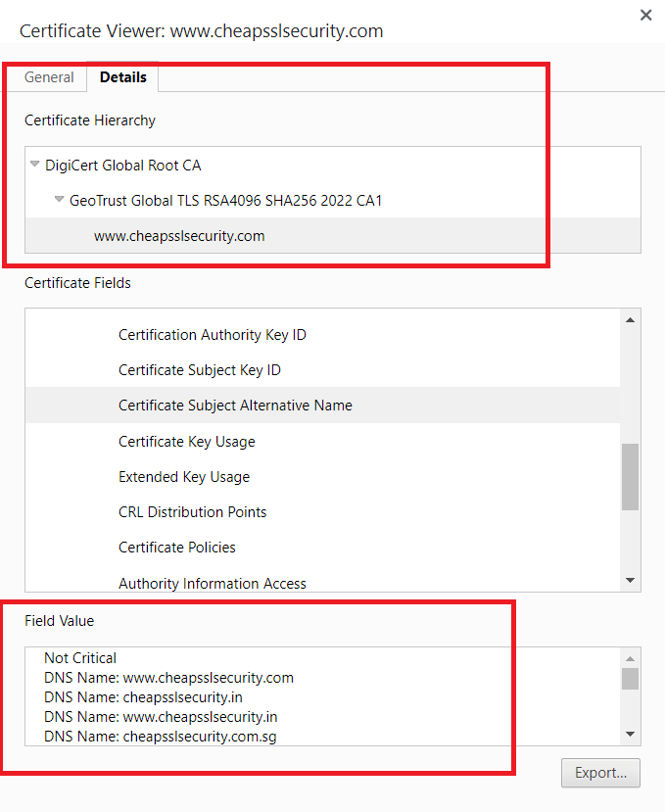The height and width of the screenshot is (812, 665).
Task: Click the Not Critical line
Action: point(80,658)
